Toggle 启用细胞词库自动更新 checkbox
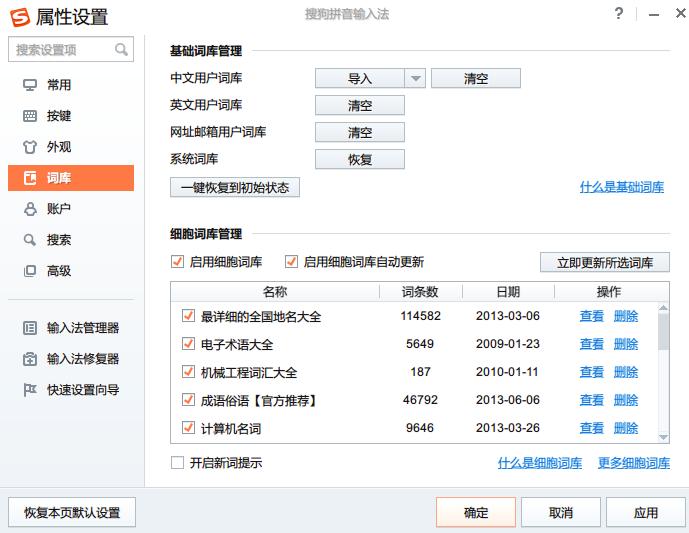The height and width of the screenshot is (533, 689). pyautogui.click(x=291, y=262)
